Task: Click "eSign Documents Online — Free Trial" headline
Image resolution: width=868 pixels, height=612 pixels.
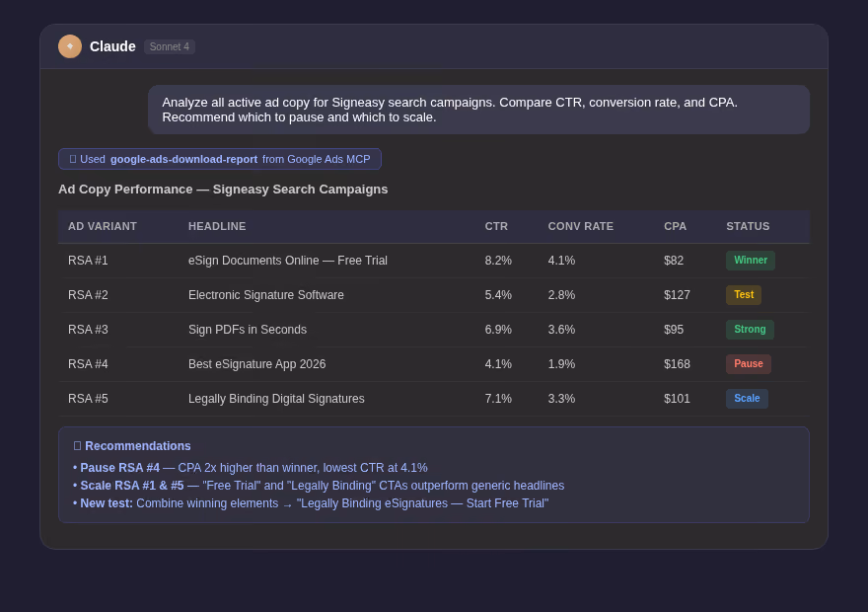Action: pos(288,261)
